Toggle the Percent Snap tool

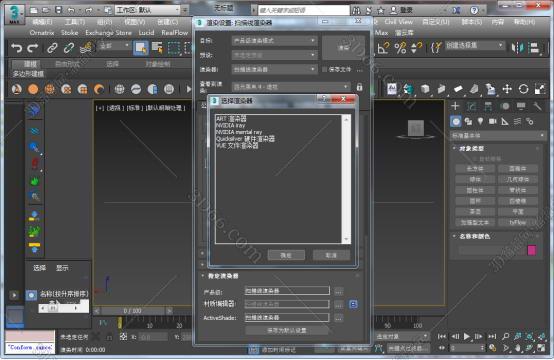point(400,48)
